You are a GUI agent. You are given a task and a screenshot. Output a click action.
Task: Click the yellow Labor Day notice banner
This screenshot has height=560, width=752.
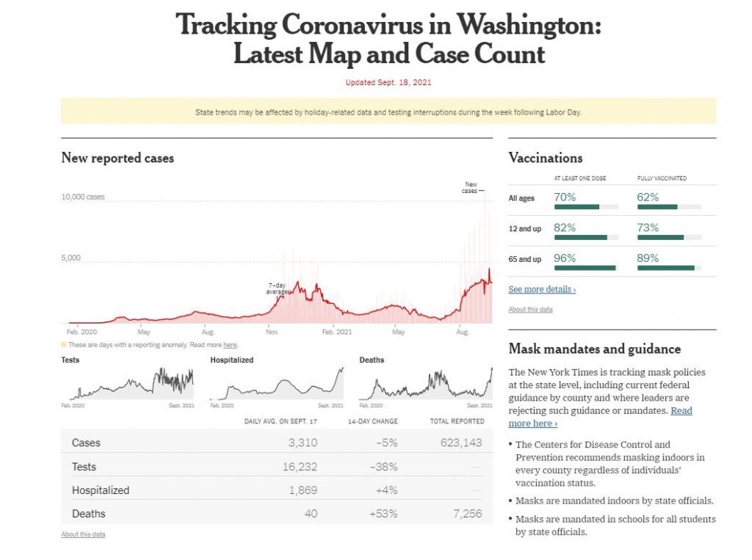pyautogui.click(x=388, y=112)
